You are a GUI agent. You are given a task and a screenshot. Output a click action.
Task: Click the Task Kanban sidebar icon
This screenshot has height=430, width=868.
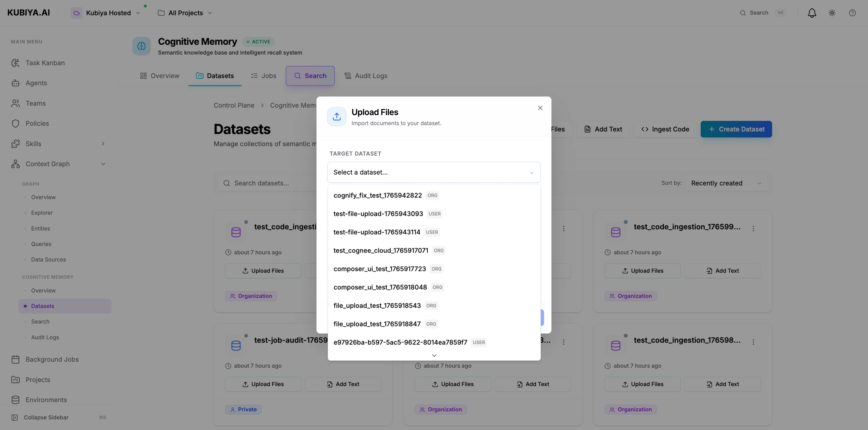click(15, 63)
